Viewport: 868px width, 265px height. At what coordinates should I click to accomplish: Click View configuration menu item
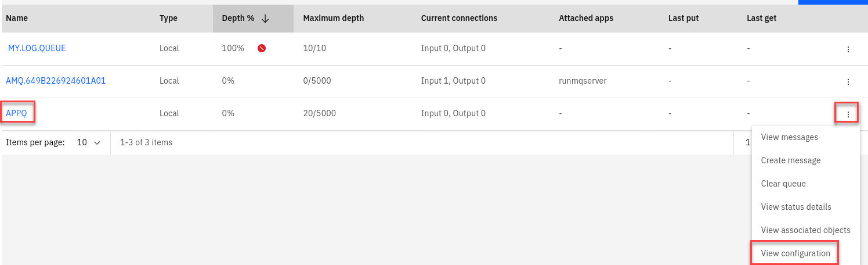click(x=795, y=253)
